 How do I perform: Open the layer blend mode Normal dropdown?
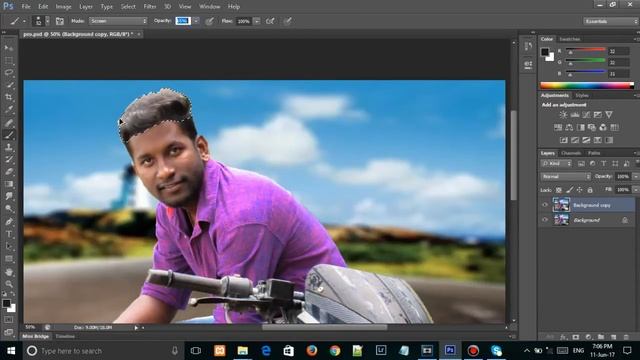[x=566, y=176]
